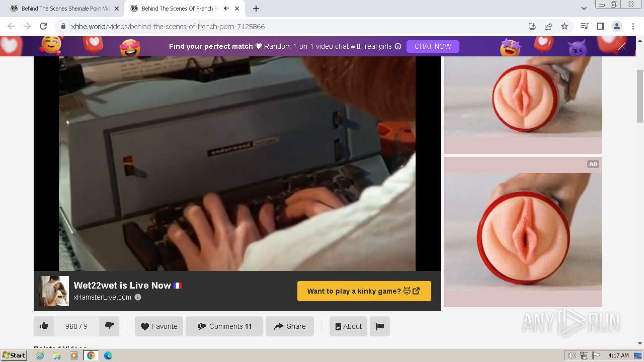This screenshot has width=644, height=362.
Task: Click the AD label on the side advertisement
Action: (x=593, y=164)
